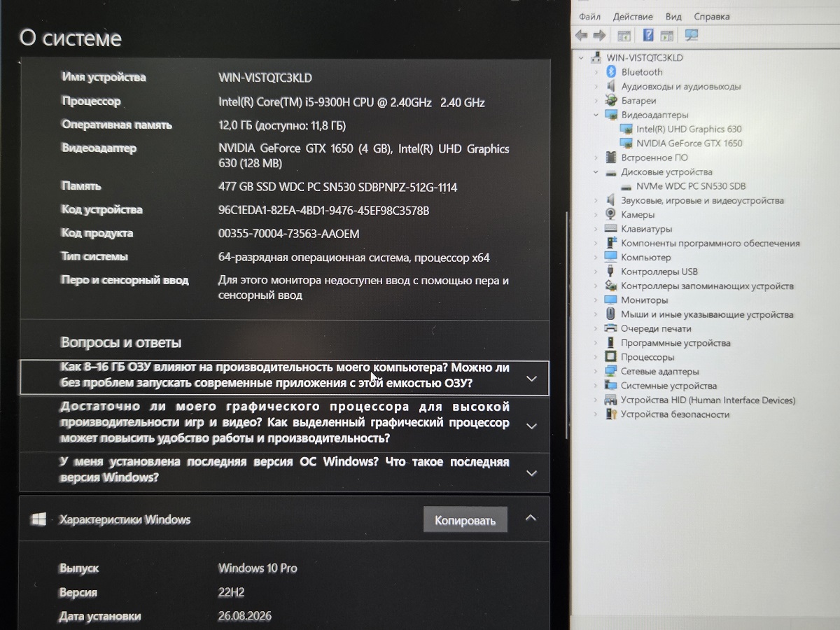Click the Windows 10 Pro edition value
This screenshot has width=840, height=630.
click(258, 568)
